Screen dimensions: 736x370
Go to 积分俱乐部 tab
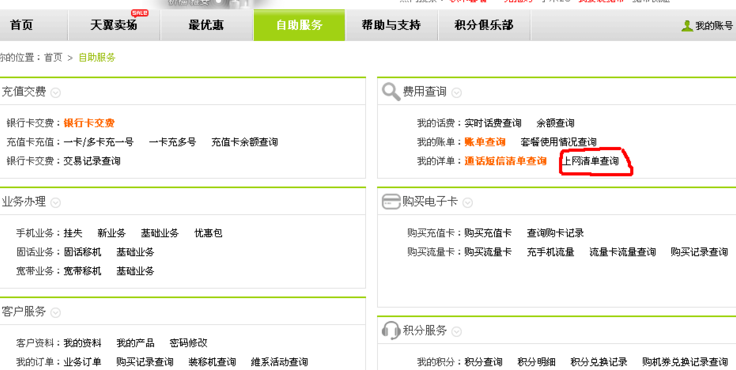click(x=484, y=25)
